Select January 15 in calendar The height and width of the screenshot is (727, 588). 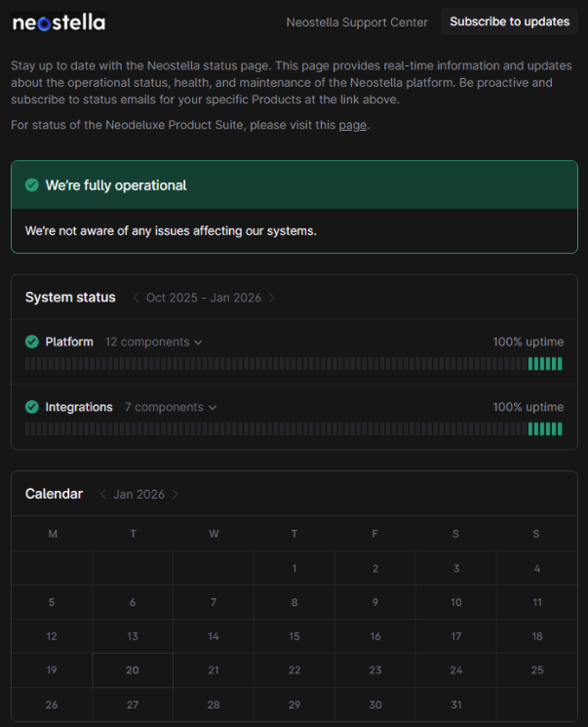294,636
